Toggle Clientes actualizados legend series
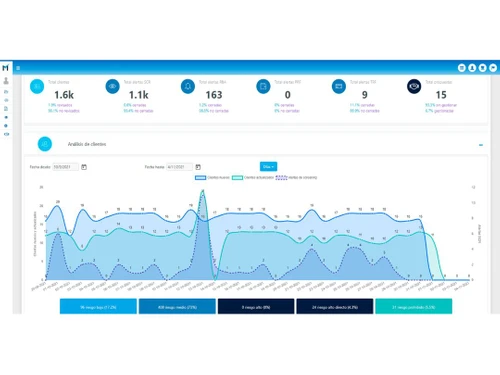 pos(253,178)
